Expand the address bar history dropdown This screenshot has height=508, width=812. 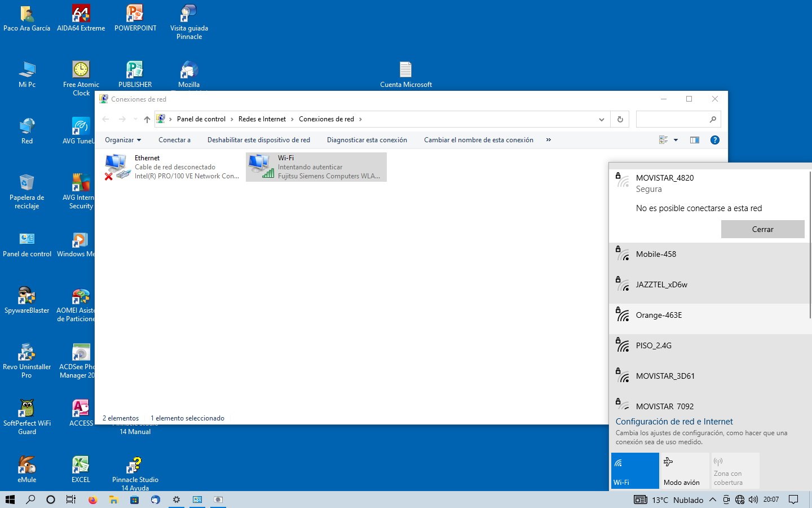602,119
